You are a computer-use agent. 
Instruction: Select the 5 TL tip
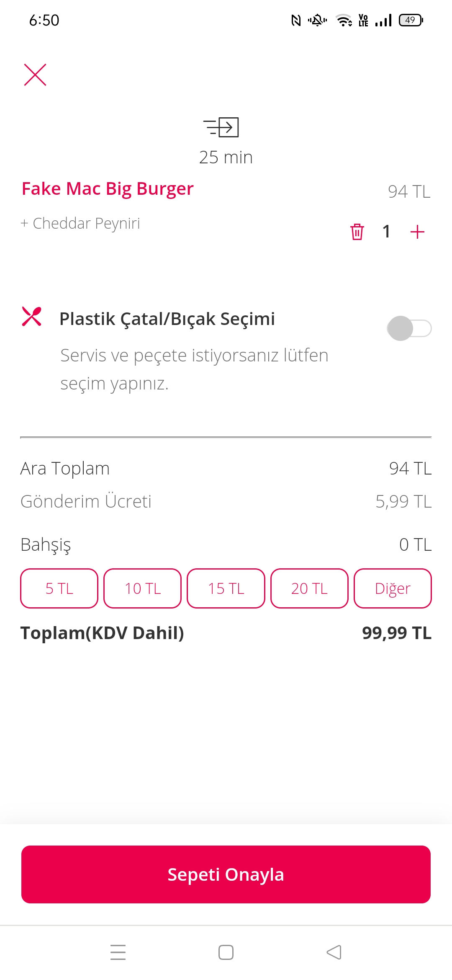[59, 588]
